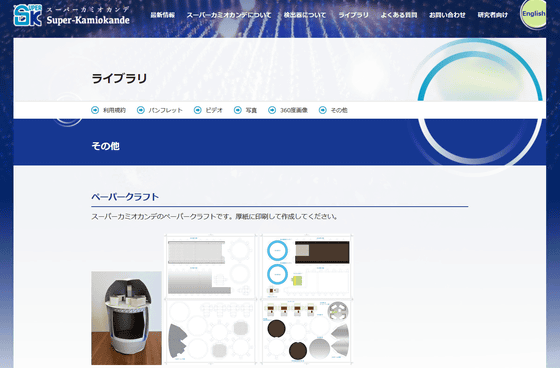Go to the 写真 section link

point(251,110)
